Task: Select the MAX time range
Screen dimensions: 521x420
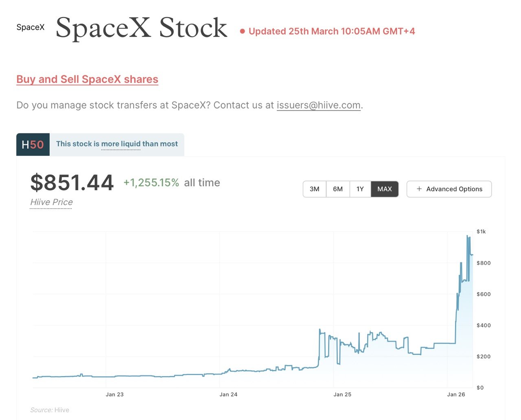Action: [x=384, y=189]
